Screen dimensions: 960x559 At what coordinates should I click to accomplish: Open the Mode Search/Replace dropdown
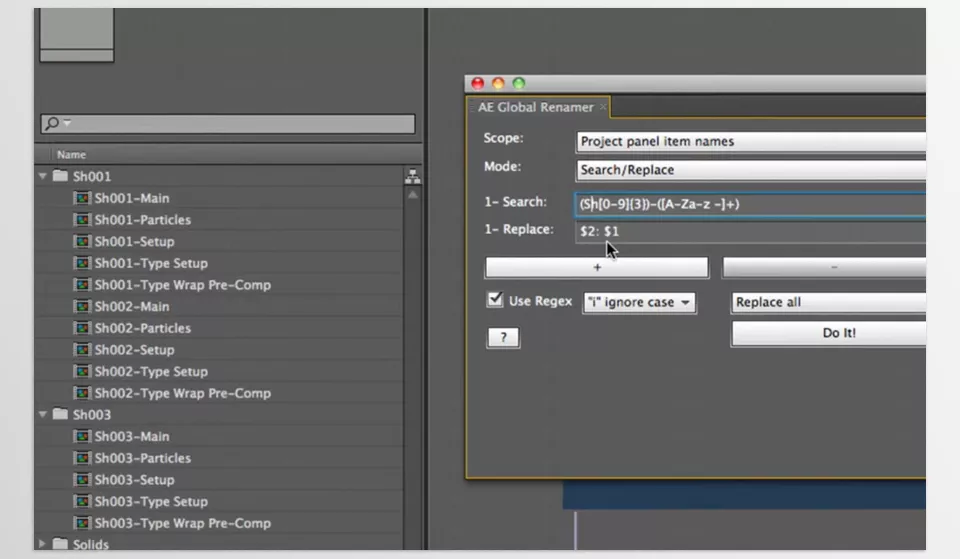751,170
